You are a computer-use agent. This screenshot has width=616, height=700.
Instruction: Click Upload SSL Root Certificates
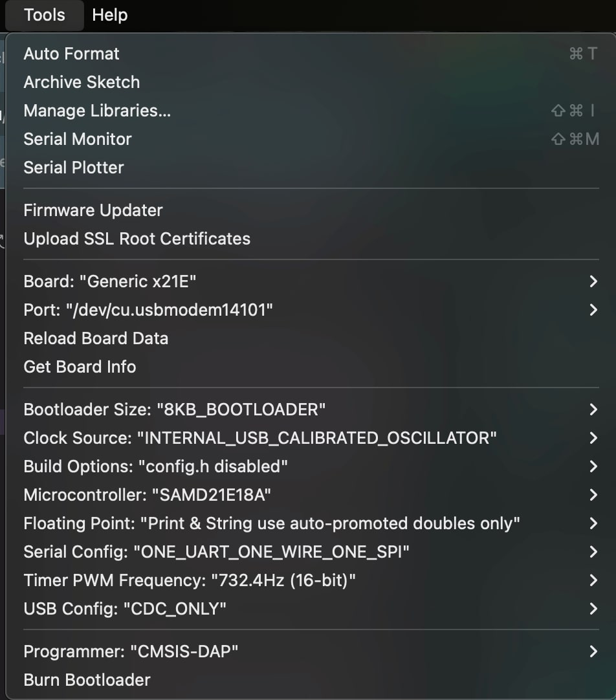point(137,239)
